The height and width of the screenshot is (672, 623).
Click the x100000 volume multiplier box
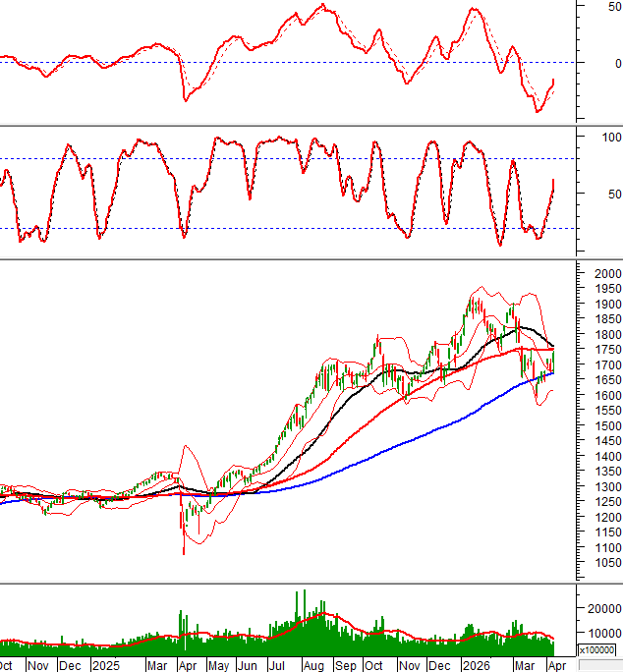(597, 650)
